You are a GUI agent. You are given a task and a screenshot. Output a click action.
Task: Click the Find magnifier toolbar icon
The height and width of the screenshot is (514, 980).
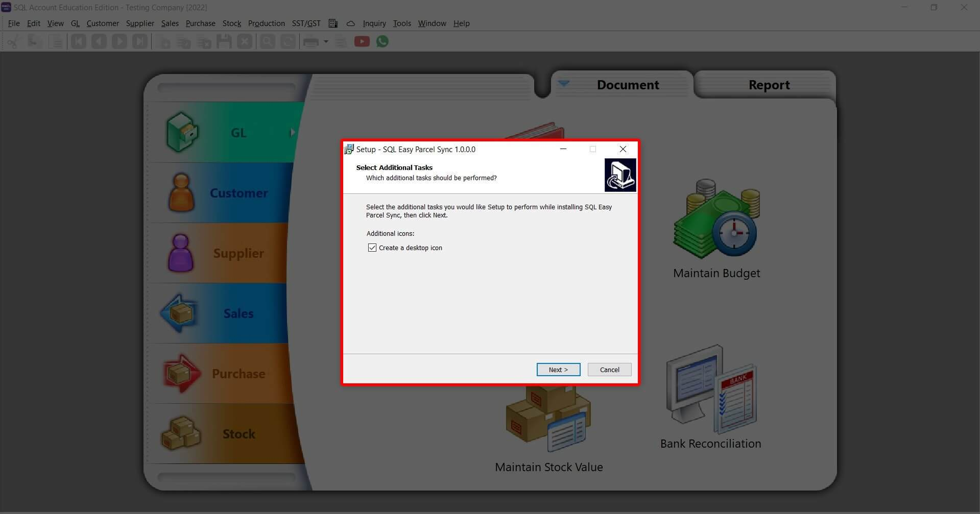(x=267, y=42)
